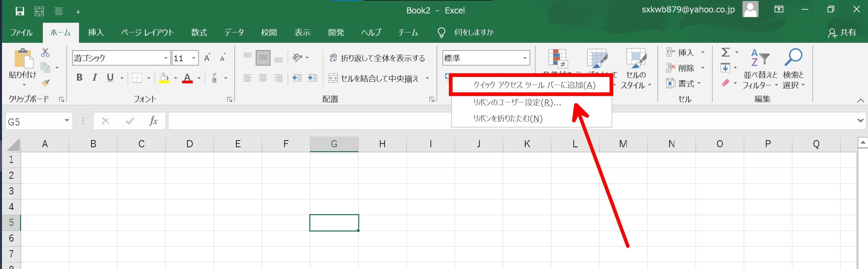Click the Format as Table icon
Viewport: 868px width, 269px height.
tap(597, 58)
